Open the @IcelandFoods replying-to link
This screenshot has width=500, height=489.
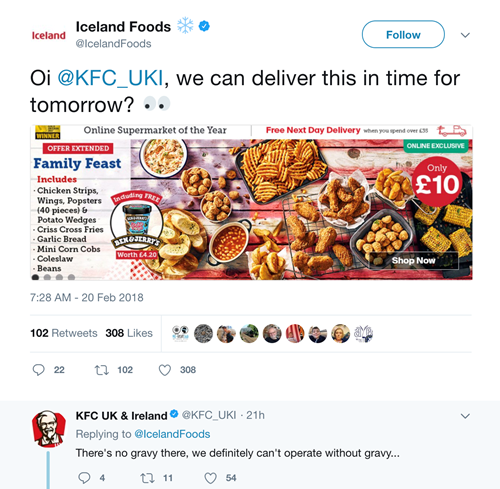[x=172, y=434]
